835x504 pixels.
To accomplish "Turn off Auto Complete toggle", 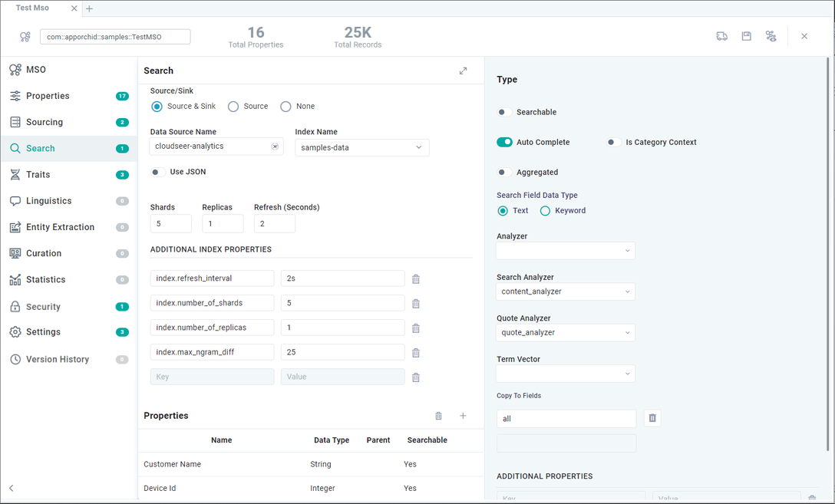I will (x=504, y=142).
